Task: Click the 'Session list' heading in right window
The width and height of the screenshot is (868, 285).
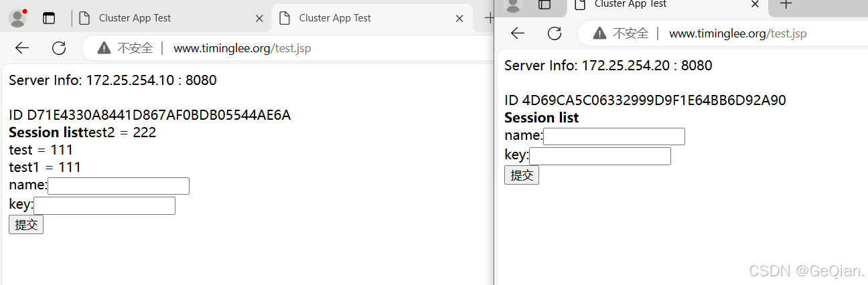Action: 542,118
